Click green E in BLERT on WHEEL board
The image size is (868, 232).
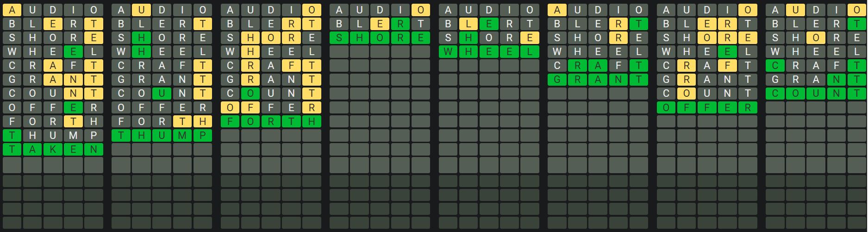tap(489, 24)
